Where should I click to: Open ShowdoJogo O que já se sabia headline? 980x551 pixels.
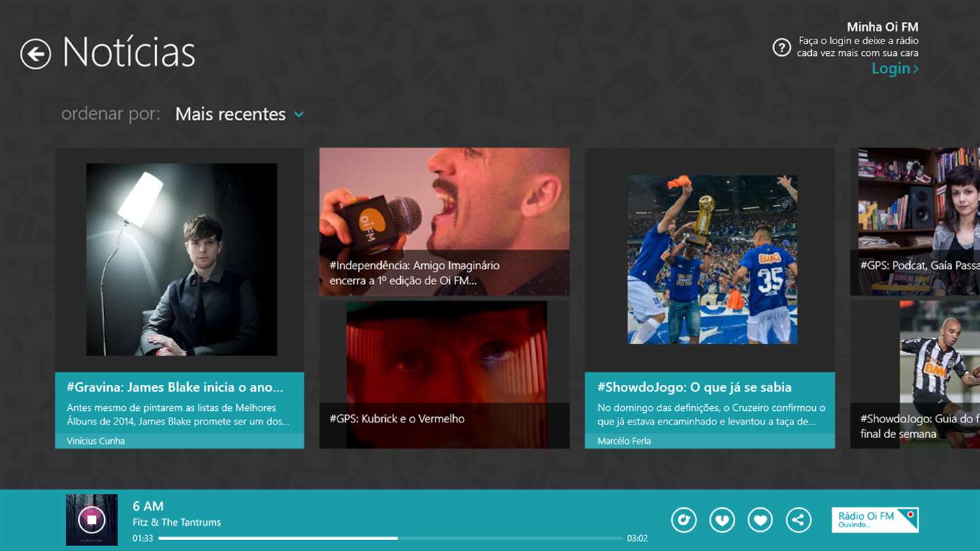pos(694,387)
